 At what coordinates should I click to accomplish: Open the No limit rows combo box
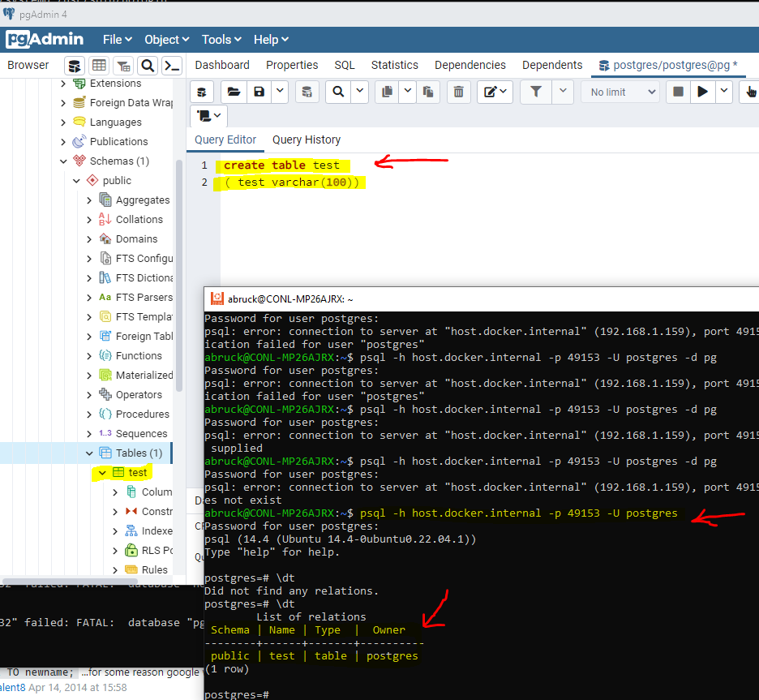(x=621, y=92)
